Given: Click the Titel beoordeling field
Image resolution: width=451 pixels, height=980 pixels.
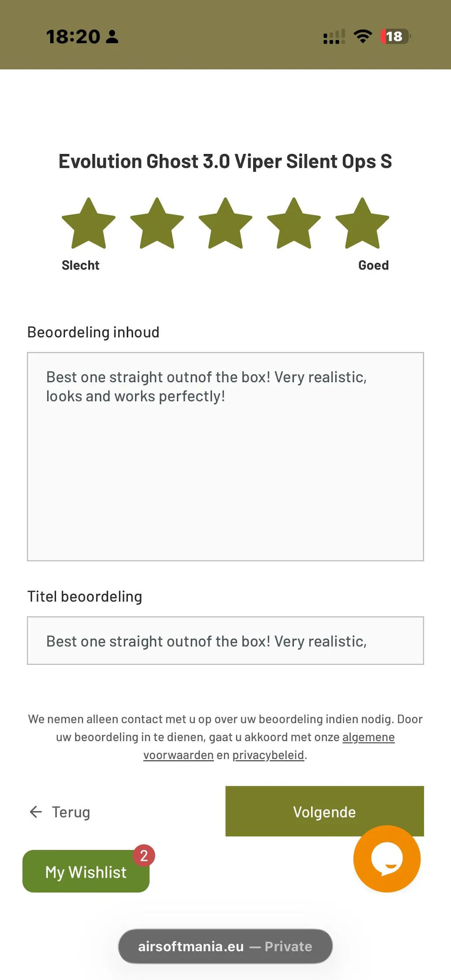Looking at the screenshot, I should (225, 641).
